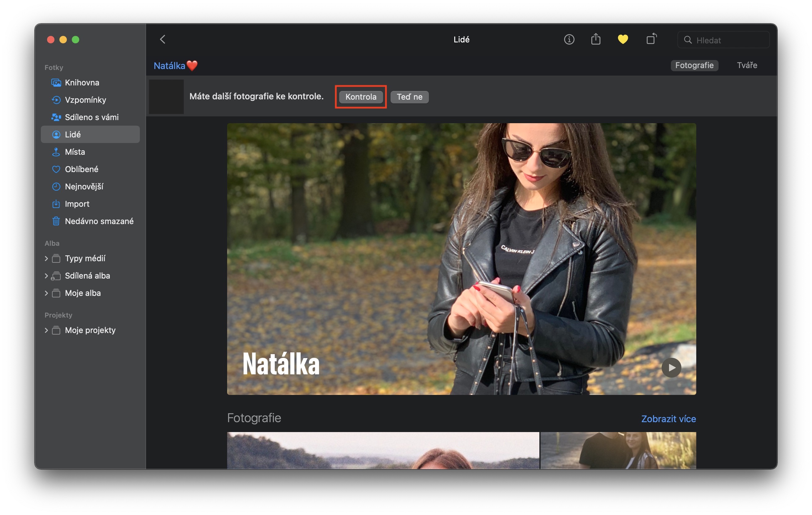Image resolution: width=812 pixels, height=515 pixels.
Task: Go back with the chevron arrow
Action: 162,39
